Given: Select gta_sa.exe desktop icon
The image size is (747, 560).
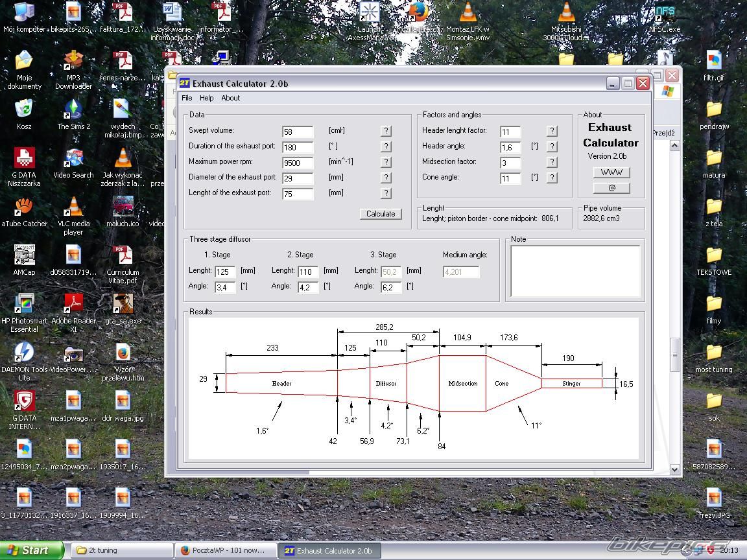Looking at the screenshot, I should click(123, 310).
